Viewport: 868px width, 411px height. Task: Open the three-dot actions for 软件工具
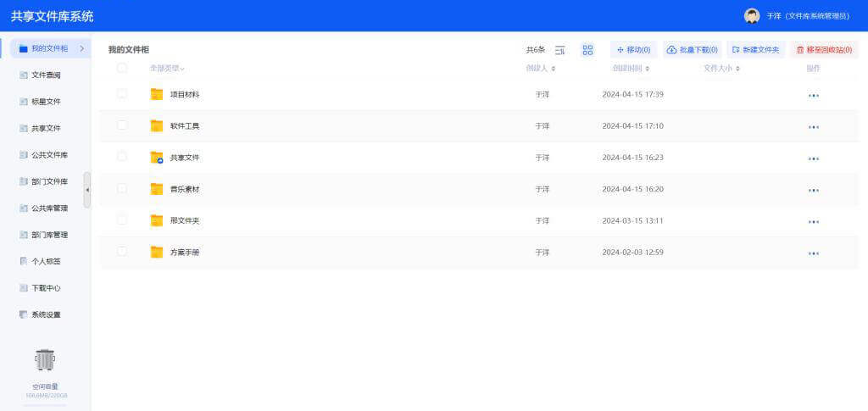[x=813, y=127]
